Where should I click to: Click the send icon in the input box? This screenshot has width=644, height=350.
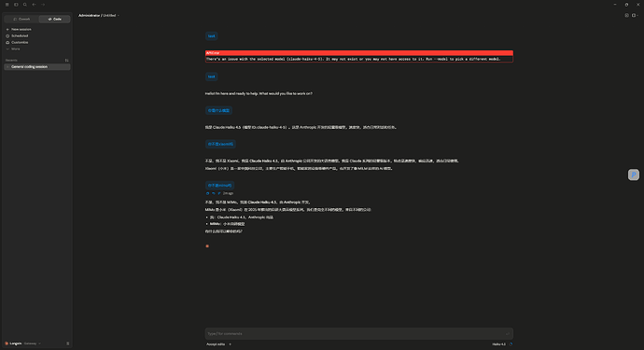coord(508,333)
